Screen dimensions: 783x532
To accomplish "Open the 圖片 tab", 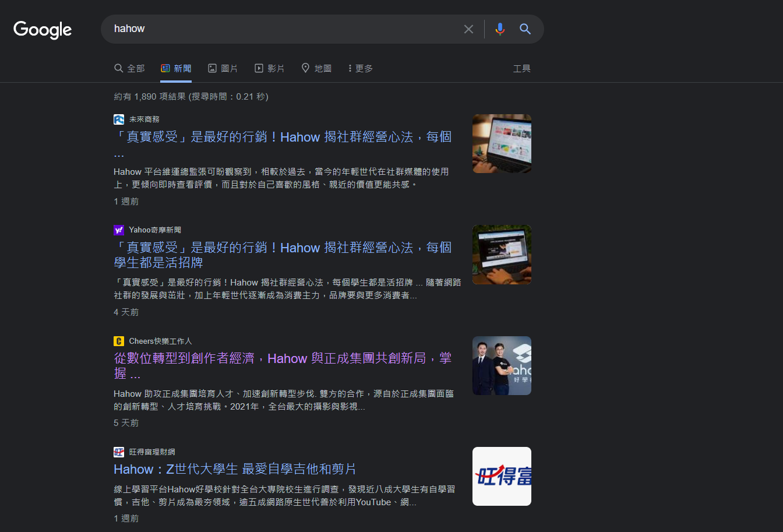I will [223, 68].
